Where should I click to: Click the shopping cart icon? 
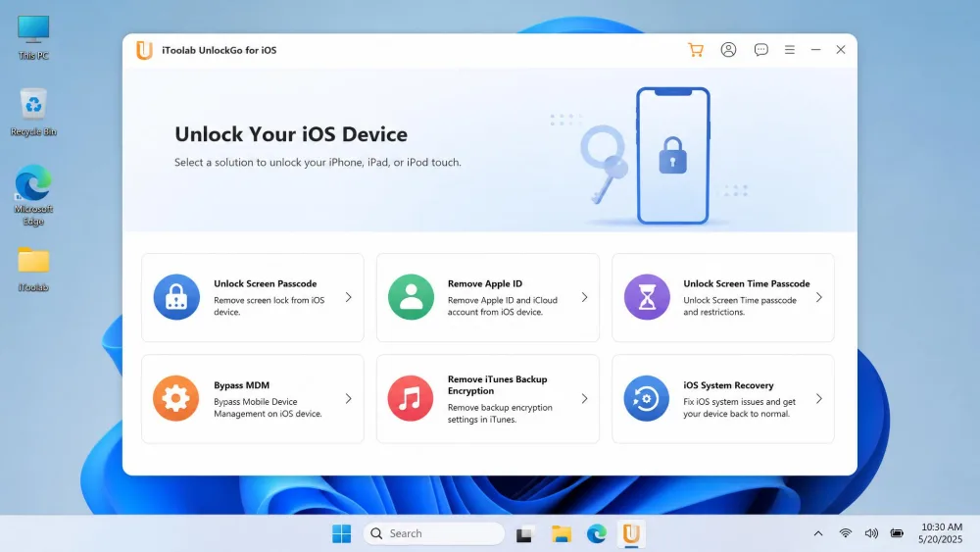[x=696, y=50]
